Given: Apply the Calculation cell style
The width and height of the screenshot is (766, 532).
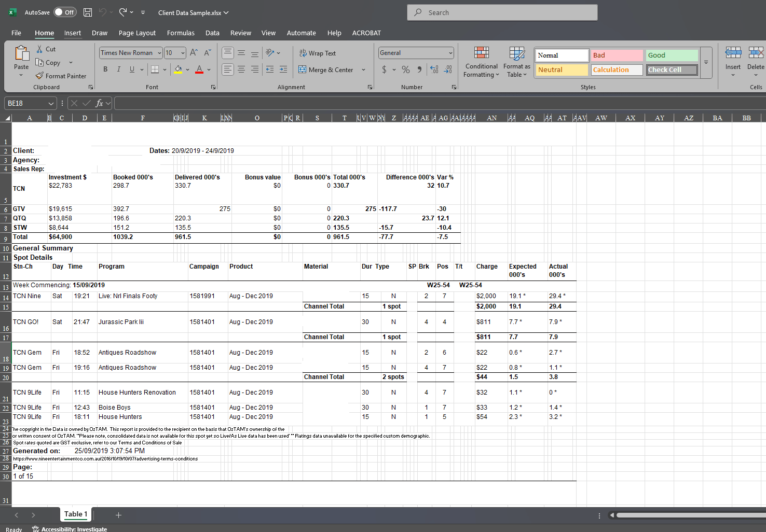Looking at the screenshot, I should coord(617,69).
